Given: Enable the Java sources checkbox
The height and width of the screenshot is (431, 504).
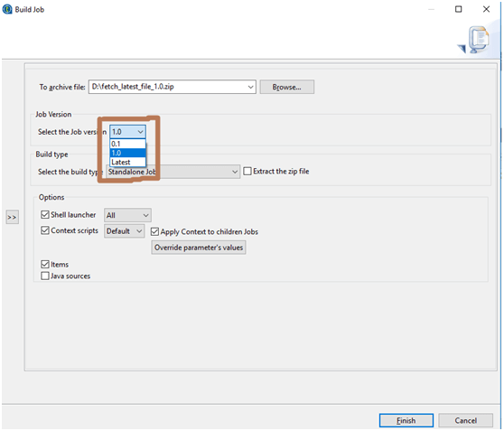Looking at the screenshot, I should (x=45, y=276).
